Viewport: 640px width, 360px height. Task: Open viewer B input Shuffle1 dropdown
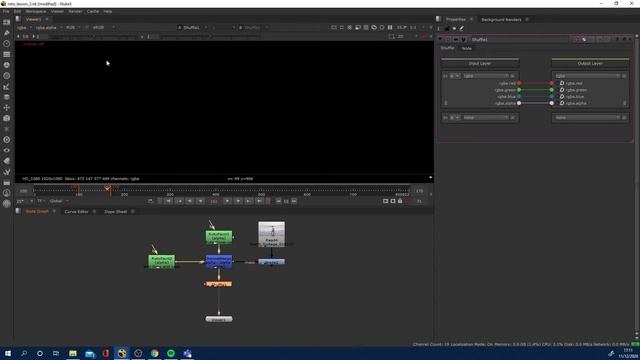point(253,27)
